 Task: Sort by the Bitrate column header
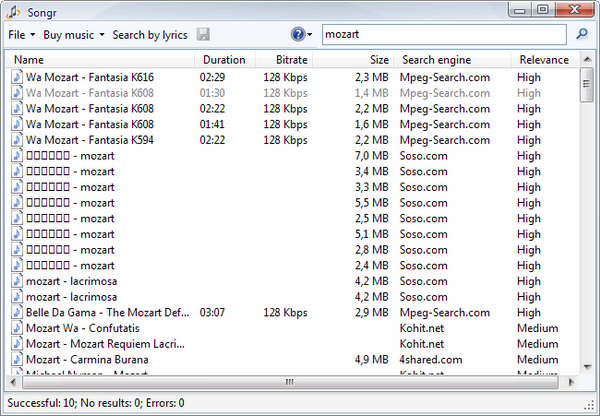[284, 60]
